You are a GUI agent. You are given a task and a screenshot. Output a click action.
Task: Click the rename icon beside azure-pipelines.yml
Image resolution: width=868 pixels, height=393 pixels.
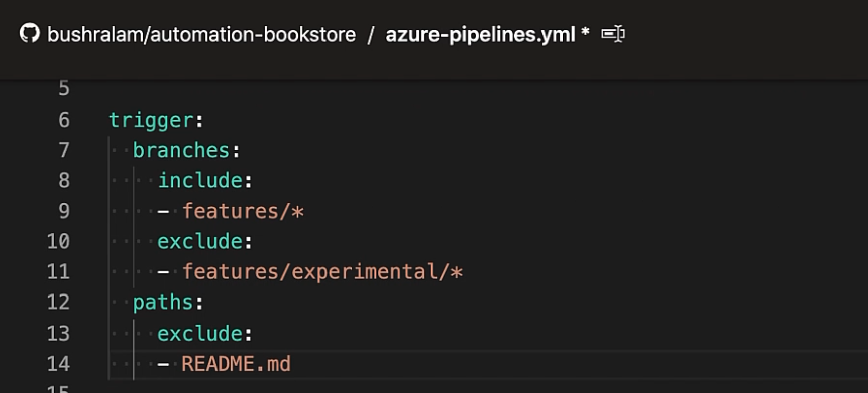613,34
